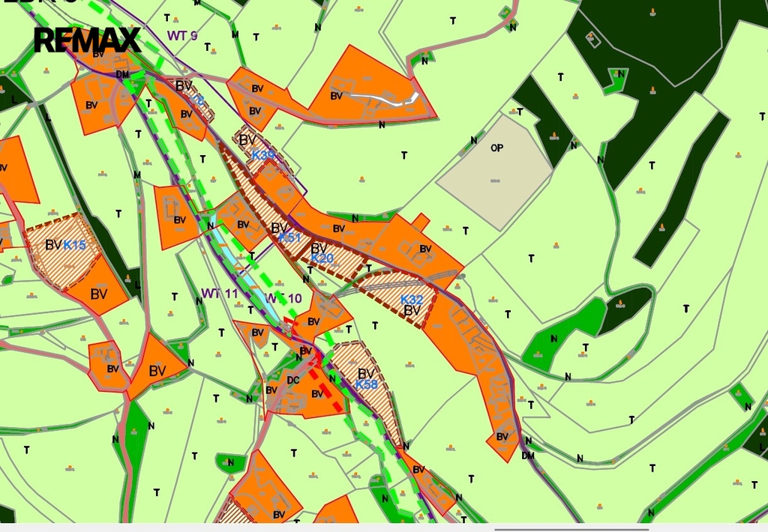Click the K39 parcel label
The height and width of the screenshot is (532, 768).
(x=263, y=155)
